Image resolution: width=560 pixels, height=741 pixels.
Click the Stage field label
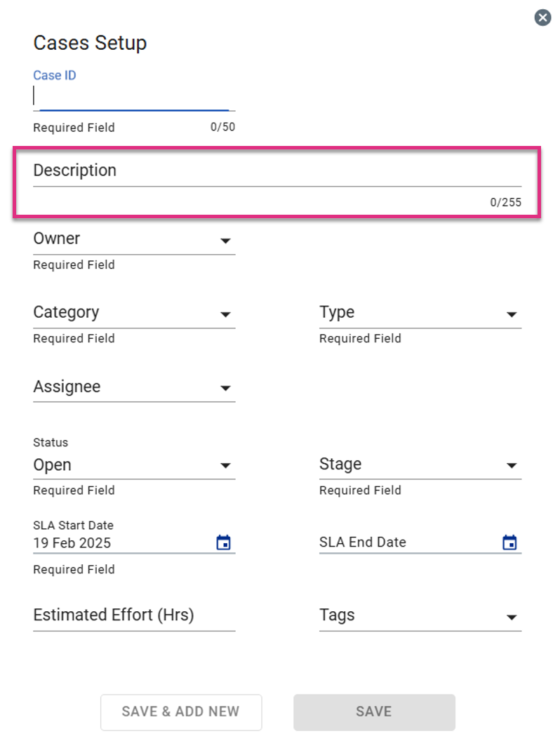[x=340, y=464]
